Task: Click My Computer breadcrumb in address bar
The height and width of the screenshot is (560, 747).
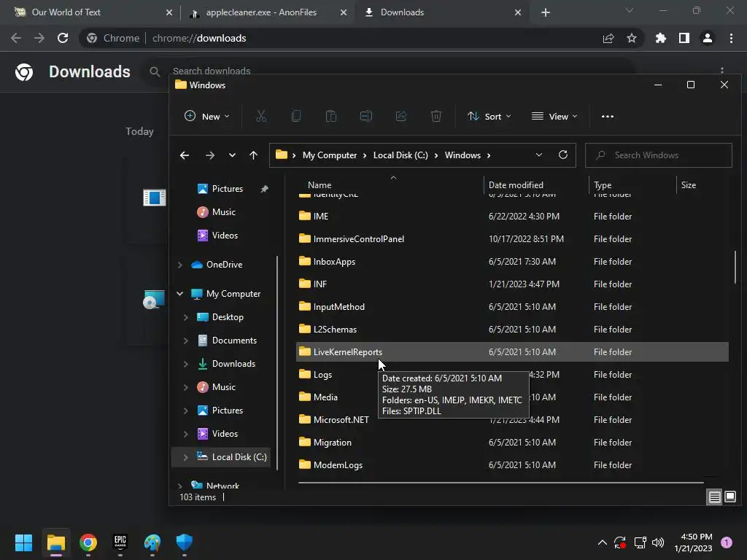Action: pyautogui.click(x=330, y=155)
